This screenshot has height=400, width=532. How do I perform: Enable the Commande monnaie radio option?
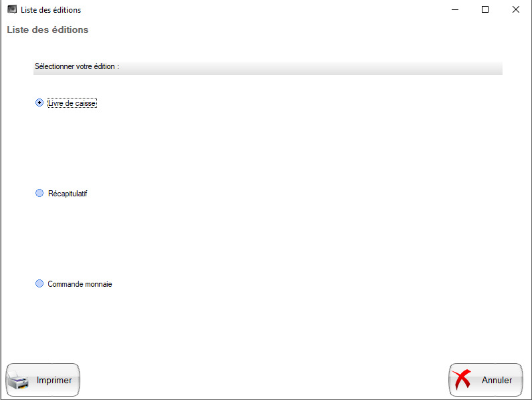39,283
